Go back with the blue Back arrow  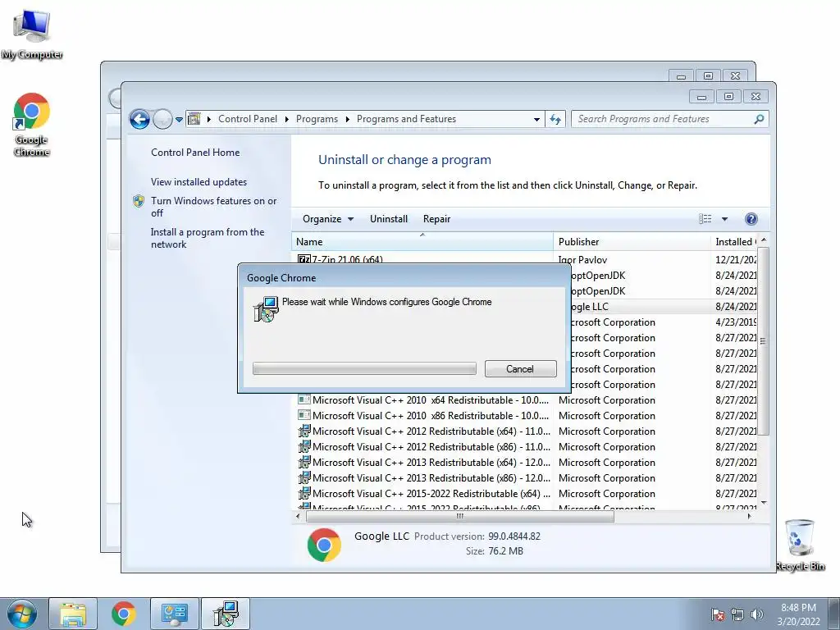139,119
